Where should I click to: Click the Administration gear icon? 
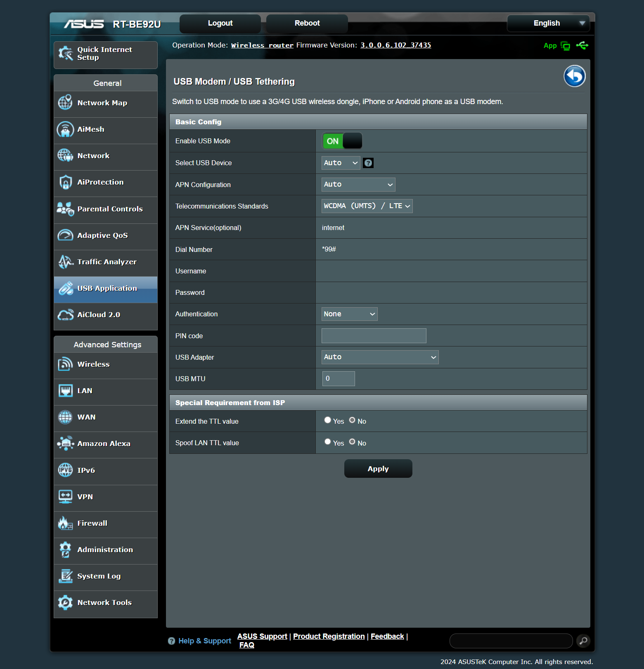[65, 550]
